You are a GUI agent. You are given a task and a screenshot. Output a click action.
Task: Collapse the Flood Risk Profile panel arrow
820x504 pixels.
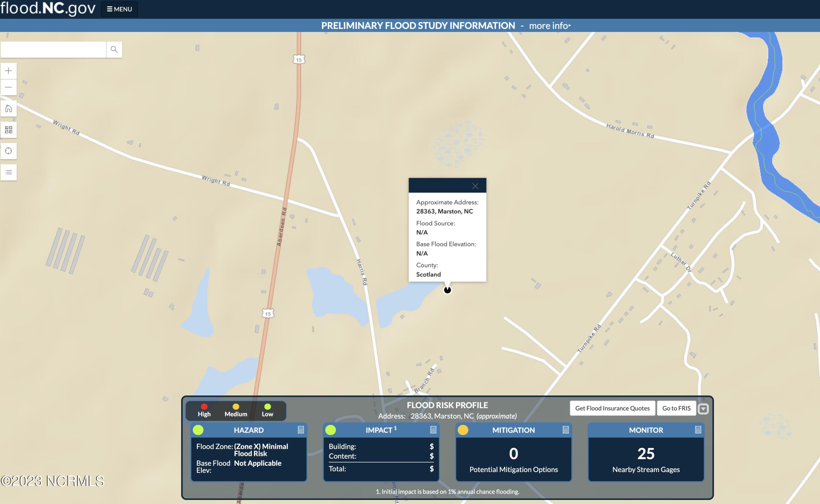(703, 409)
